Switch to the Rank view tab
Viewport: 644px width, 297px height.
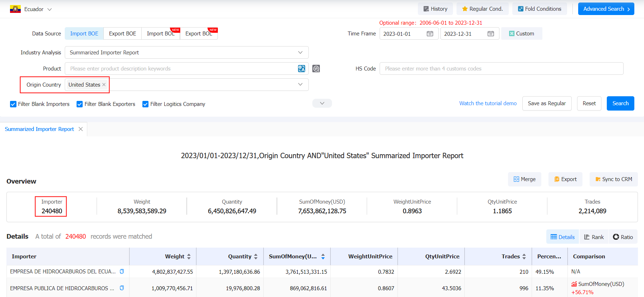pos(594,237)
